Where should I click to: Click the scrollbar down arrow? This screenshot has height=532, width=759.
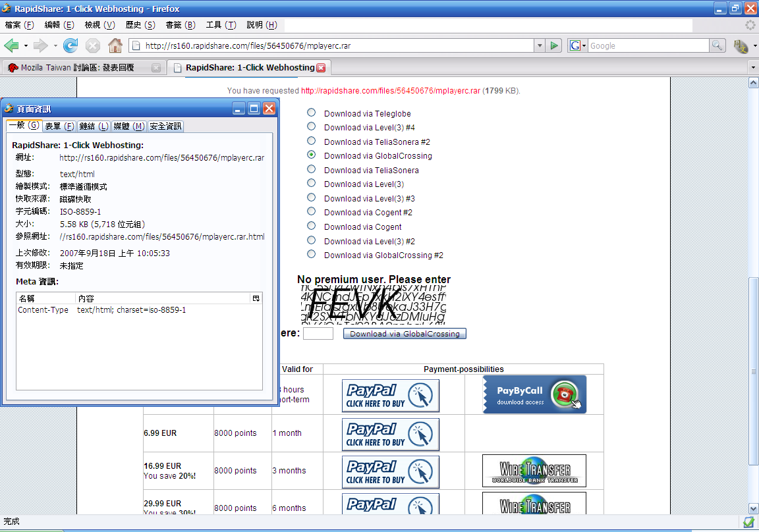753,508
